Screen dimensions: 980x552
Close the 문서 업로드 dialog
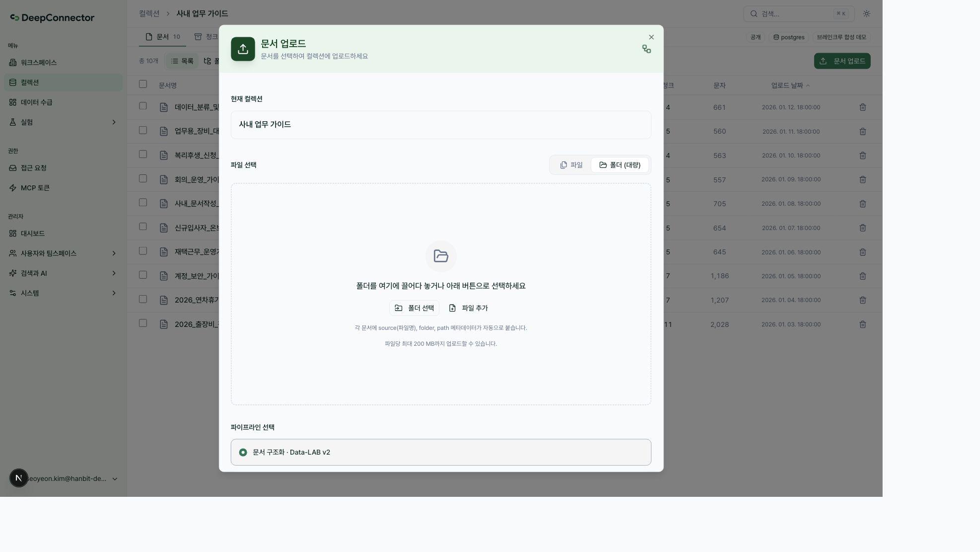pyautogui.click(x=651, y=37)
